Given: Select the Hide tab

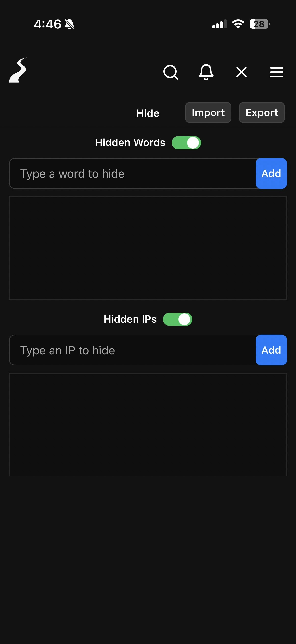Looking at the screenshot, I should (148, 113).
